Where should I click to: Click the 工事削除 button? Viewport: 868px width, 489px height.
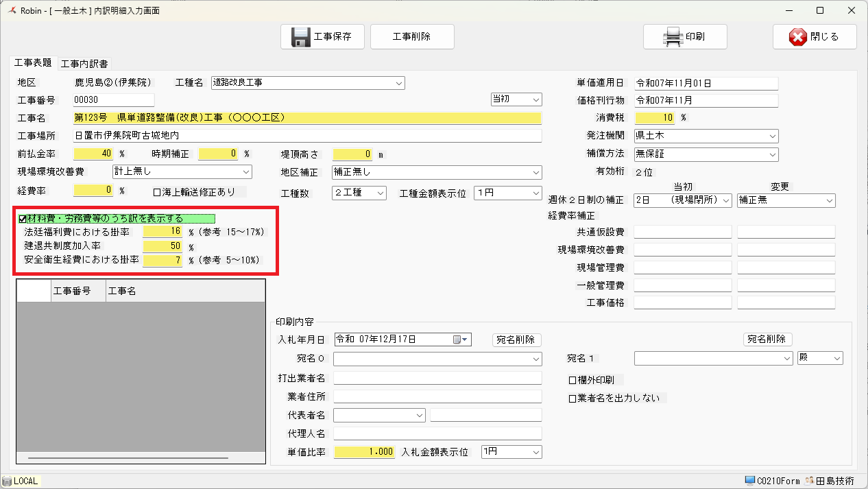click(x=412, y=37)
